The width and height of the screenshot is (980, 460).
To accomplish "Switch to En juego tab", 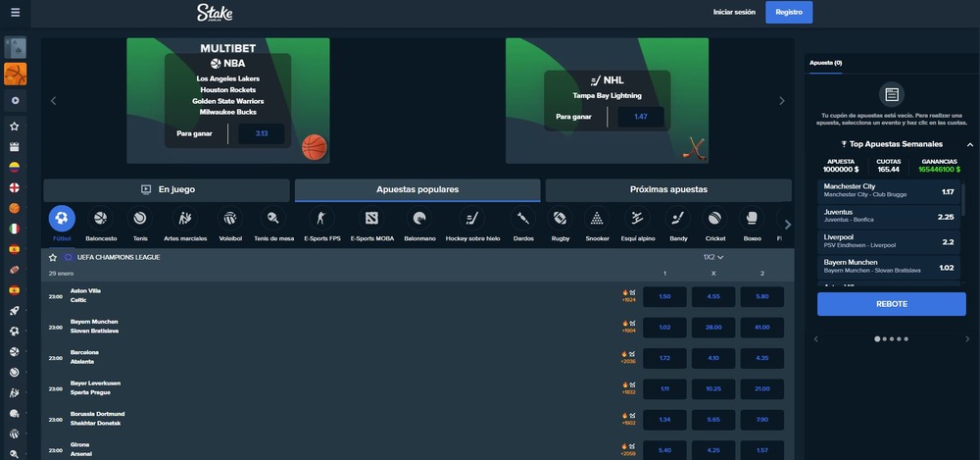I will pyautogui.click(x=167, y=189).
